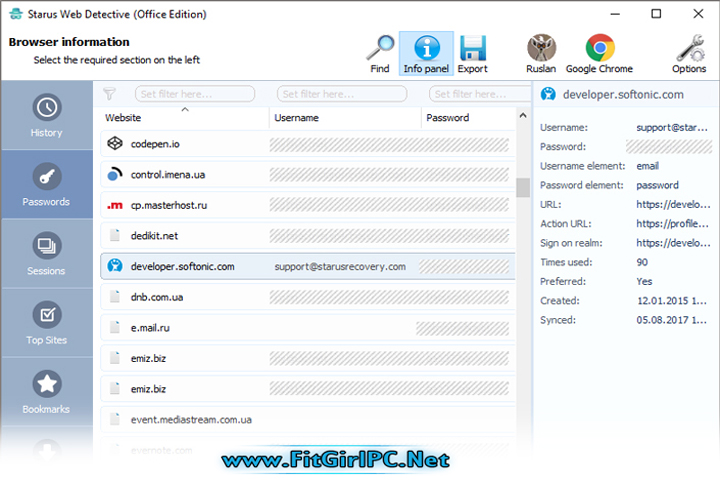The width and height of the screenshot is (720, 480).
Task: Select the dedikit.net row
Action: click(308, 236)
